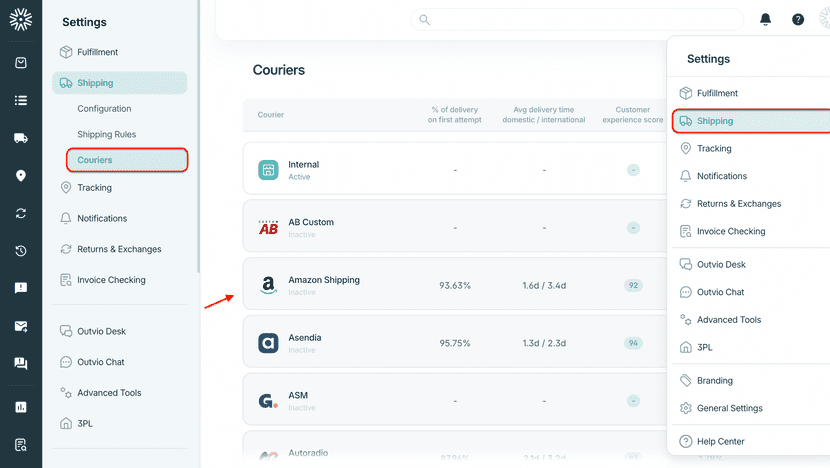Click the search input field at top

[x=580, y=20]
